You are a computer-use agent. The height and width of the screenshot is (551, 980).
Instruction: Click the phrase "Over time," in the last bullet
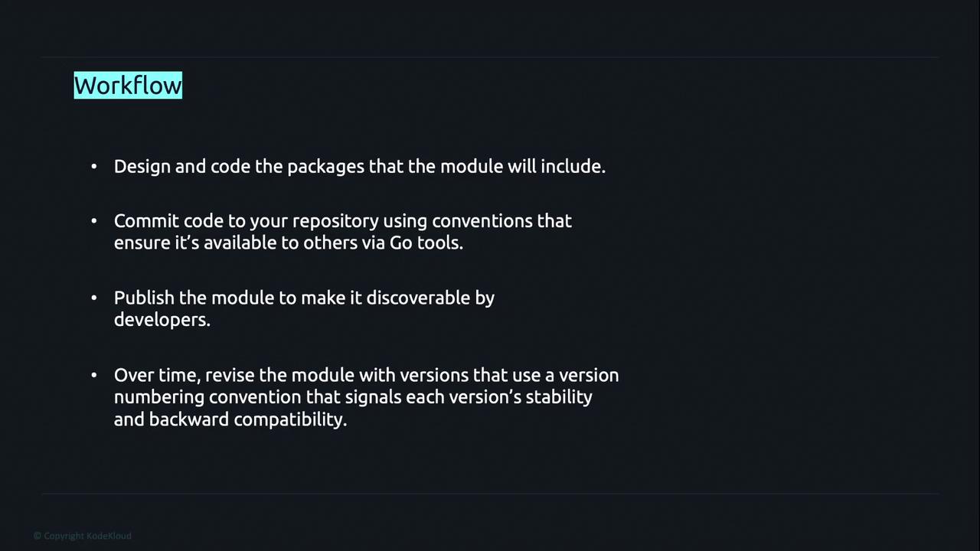(x=157, y=375)
